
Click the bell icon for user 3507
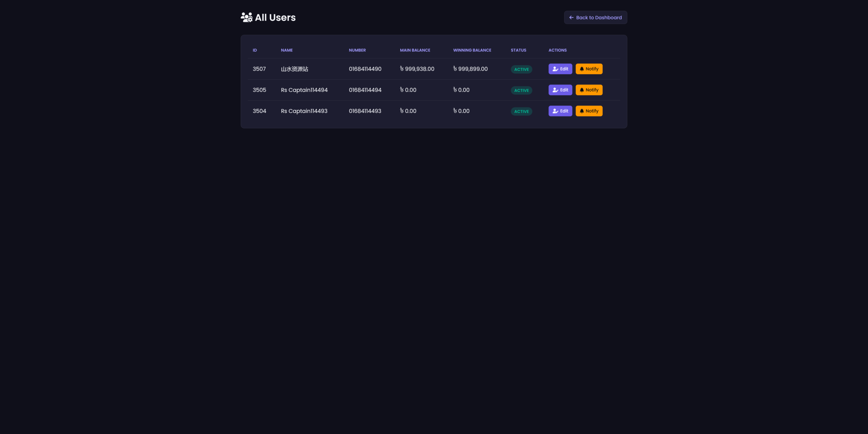[582, 69]
